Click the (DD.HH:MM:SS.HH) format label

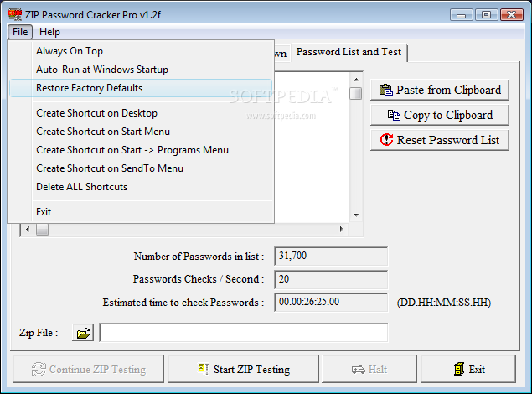(x=444, y=303)
